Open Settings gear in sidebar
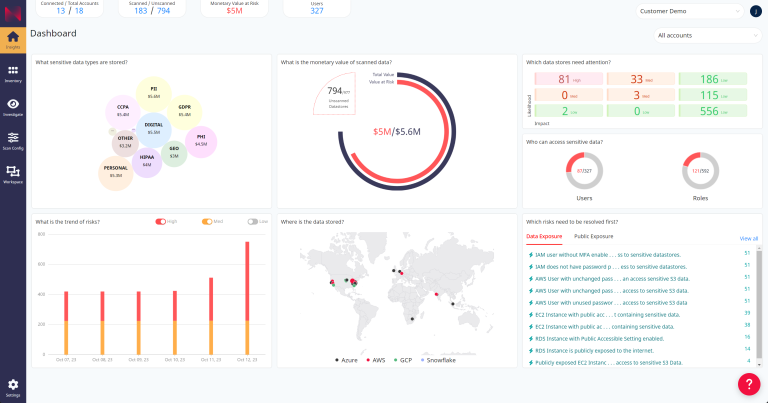The height and width of the screenshot is (403, 768). 13,387
